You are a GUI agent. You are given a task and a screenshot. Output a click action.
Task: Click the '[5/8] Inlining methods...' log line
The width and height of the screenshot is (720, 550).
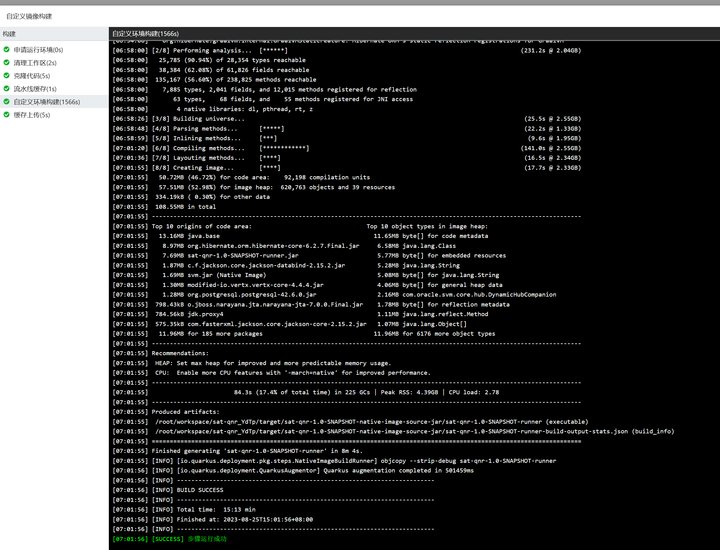[x=347, y=138]
